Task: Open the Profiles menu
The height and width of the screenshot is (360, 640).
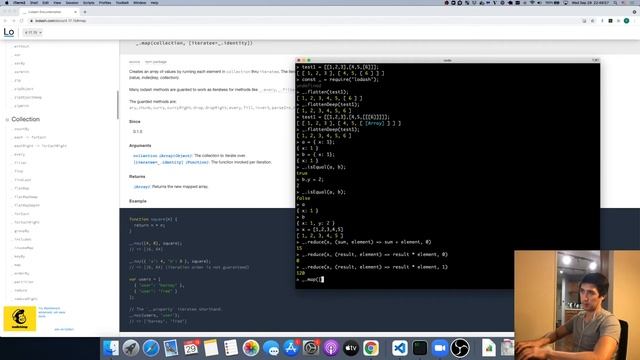Action: (x=105, y=2)
